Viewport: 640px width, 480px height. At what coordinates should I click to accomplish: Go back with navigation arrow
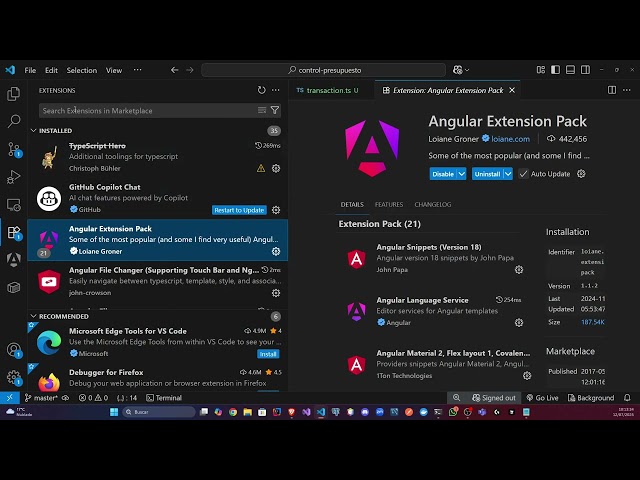coord(175,70)
